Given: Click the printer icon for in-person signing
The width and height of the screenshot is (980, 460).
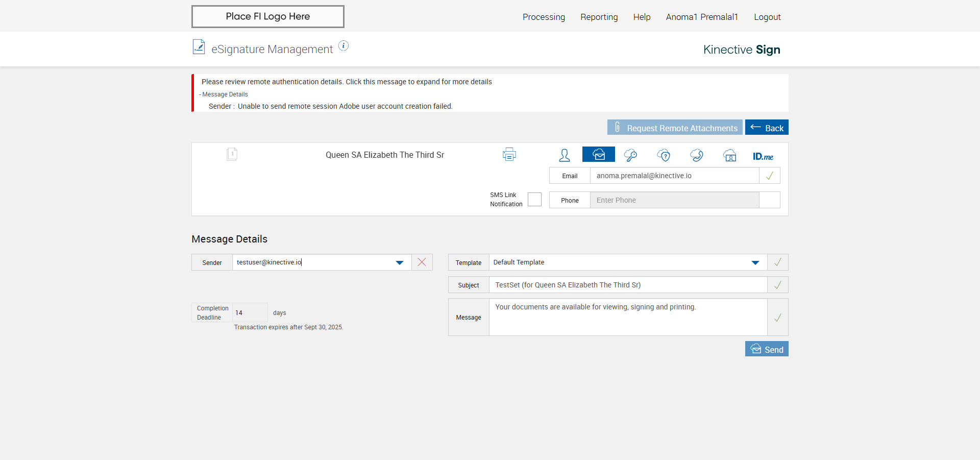Looking at the screenshot, I should coord(509,155).
